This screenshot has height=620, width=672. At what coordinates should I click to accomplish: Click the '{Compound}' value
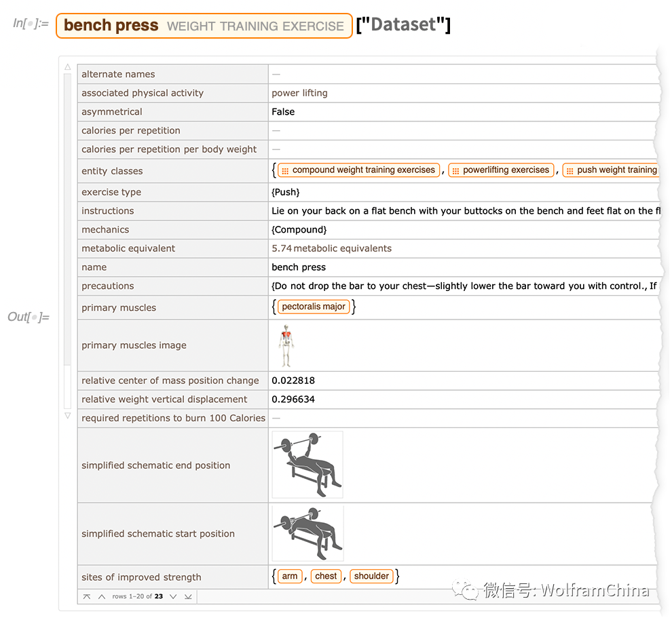point(299,230)
